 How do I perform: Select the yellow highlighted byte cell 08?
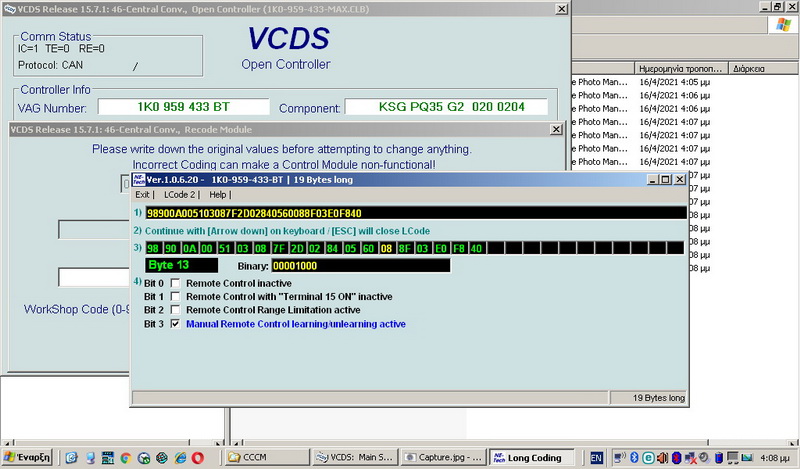(387, 248)
